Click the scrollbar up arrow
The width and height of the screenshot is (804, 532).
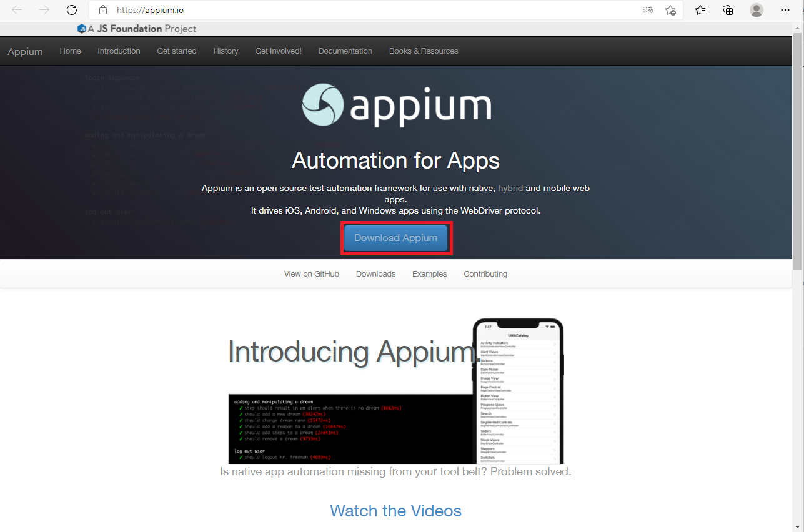point(798,29)
